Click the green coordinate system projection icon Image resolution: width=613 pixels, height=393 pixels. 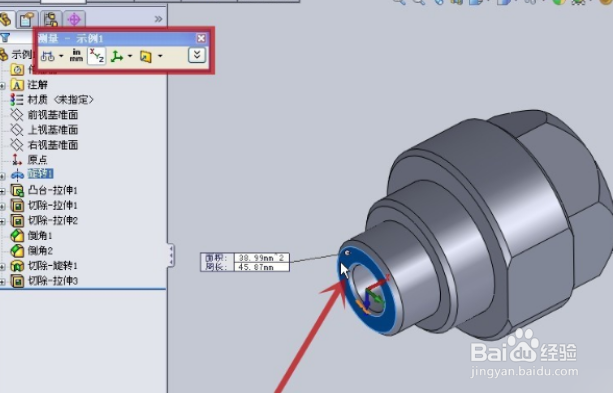coord(117,56)
